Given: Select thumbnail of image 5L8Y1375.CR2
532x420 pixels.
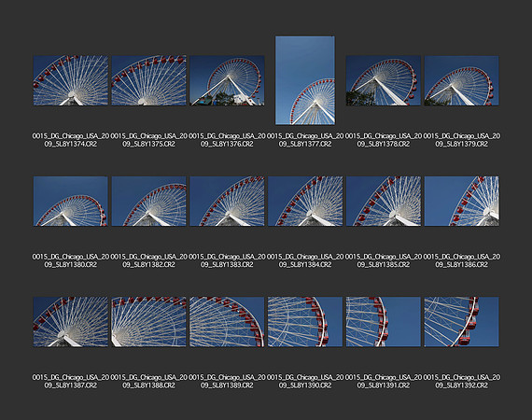Looking at the screenshot, I should click(x=149, y=81).
